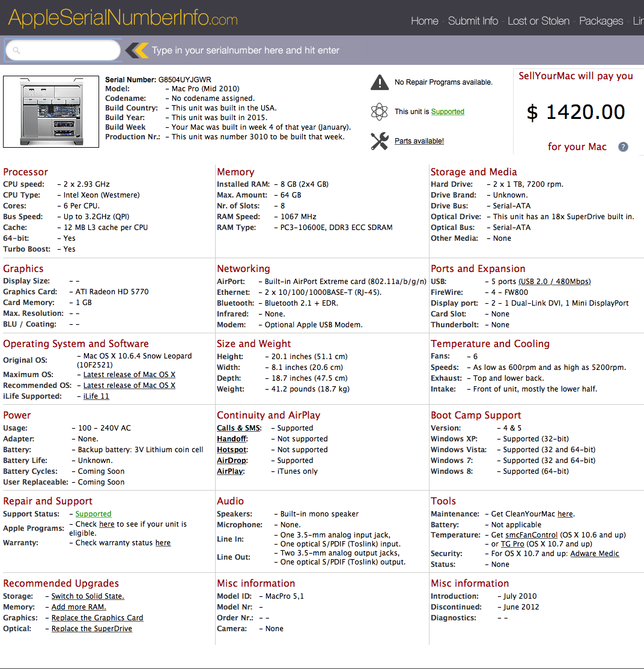
Task: Click the 'June 2012' discontinued date
Action: click(521, 607)
